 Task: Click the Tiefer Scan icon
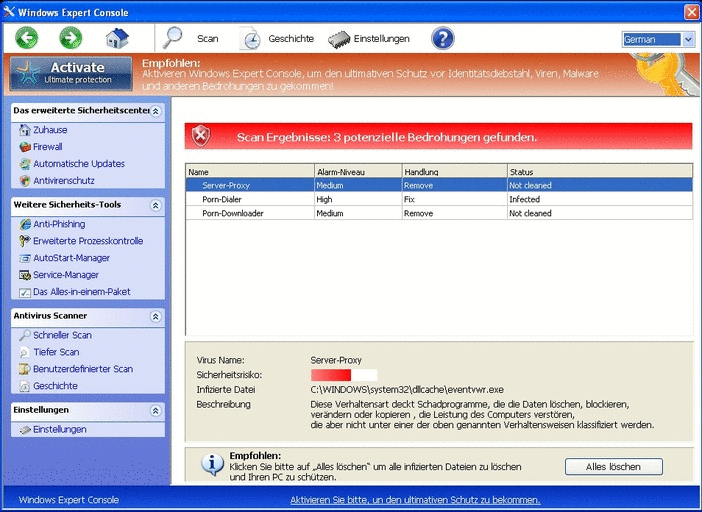pos(25,352)
